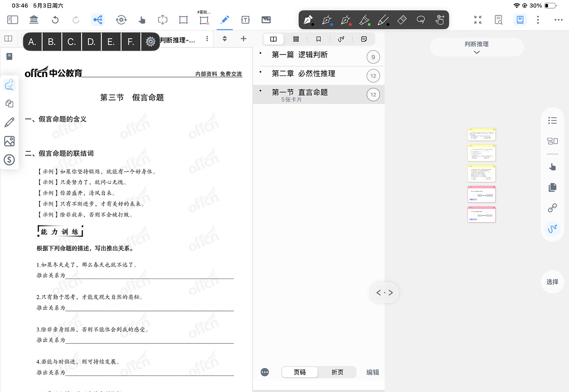
Task: Select the pencil icon in left sidebar
Action: 9,122
